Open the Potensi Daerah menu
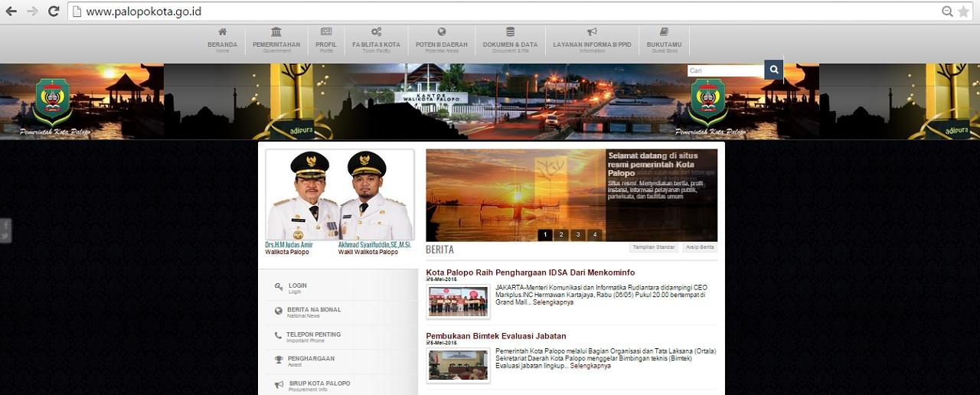The width and height of the screenshot is (980, 395). tap(442, 41)
